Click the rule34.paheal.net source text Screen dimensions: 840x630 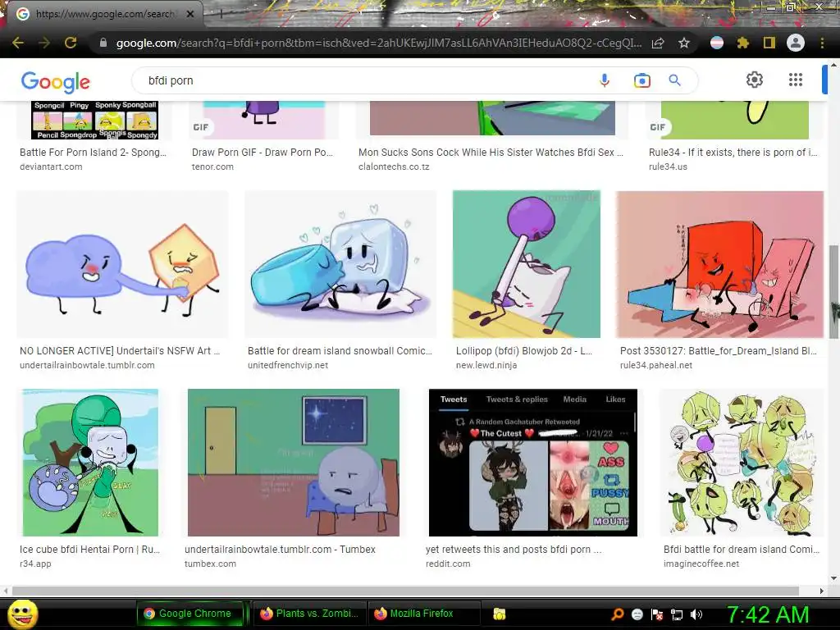coord(655,365)
